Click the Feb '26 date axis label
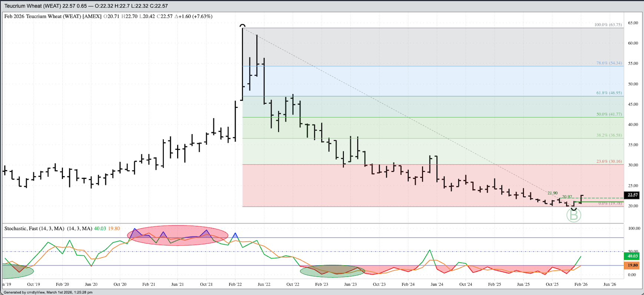Viewport: 644px width, 295px height. click(581, 284)
